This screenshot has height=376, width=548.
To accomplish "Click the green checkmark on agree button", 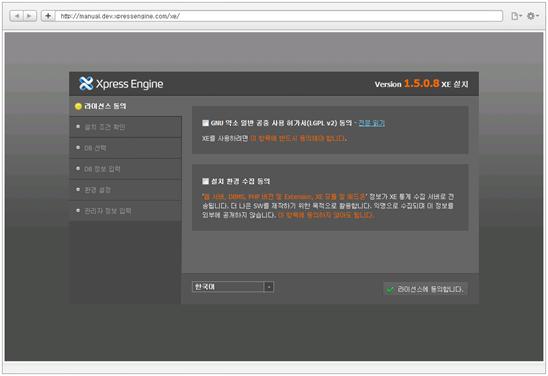I will [390, 289].
